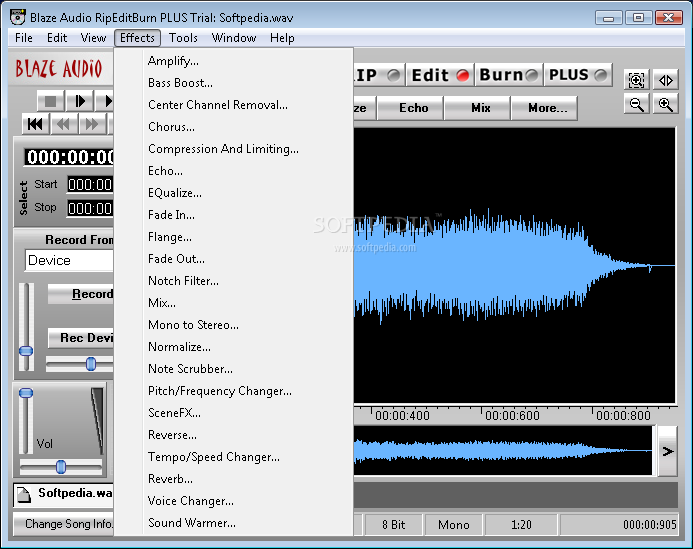Apply Fade Out... effect
The width and height of the screenshot is (693, 549).
click(234, 259)
